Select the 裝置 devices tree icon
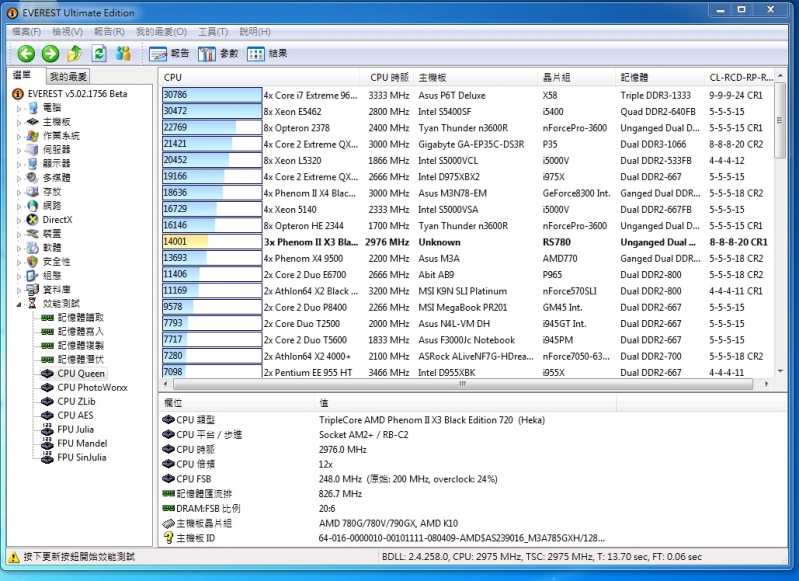 tap(33, 233)
